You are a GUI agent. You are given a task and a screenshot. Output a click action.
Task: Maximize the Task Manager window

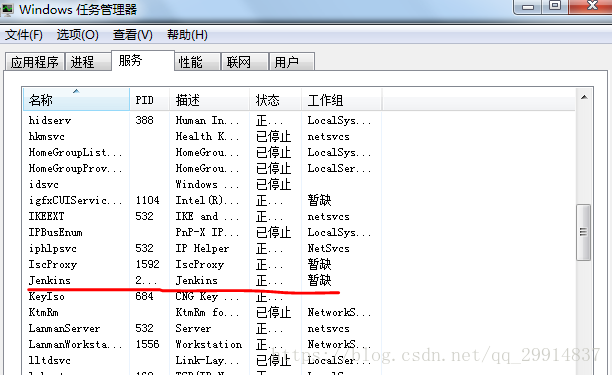pyautogui.click(x=555, y=5)
